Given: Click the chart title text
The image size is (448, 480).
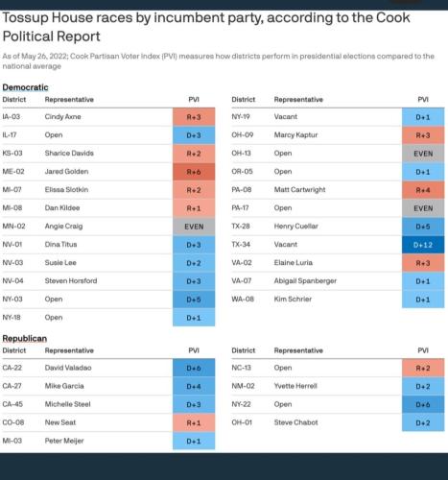Looking at the screenshot, I should 206,27.
